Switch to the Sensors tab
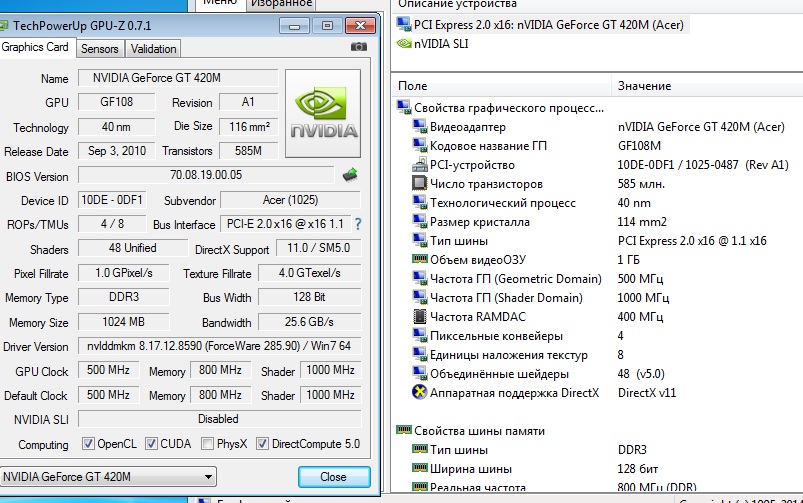Viewport: 803px width, 503px height. (x=99, y=48)
